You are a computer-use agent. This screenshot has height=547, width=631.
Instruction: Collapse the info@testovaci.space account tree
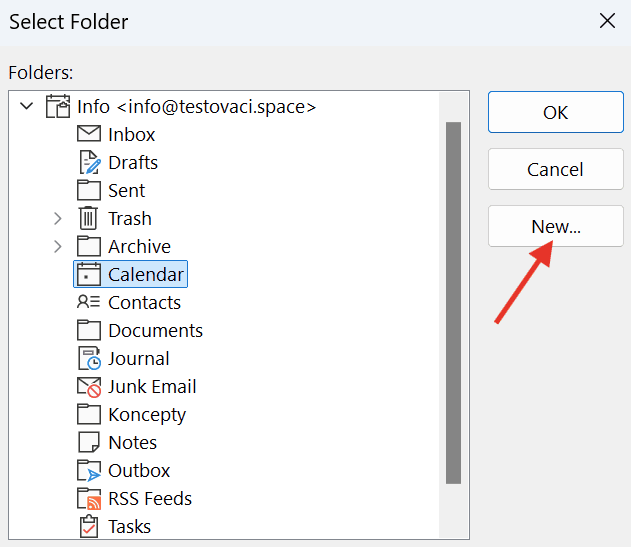click(x=27, y=106)
